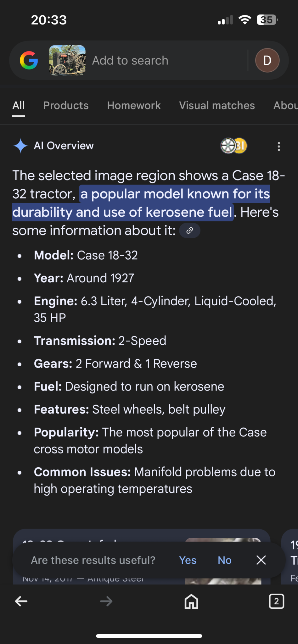Tap the highlighted kerosene fuel sentence
This screenshot has width=298, height=644.
[x=141, y=203]
